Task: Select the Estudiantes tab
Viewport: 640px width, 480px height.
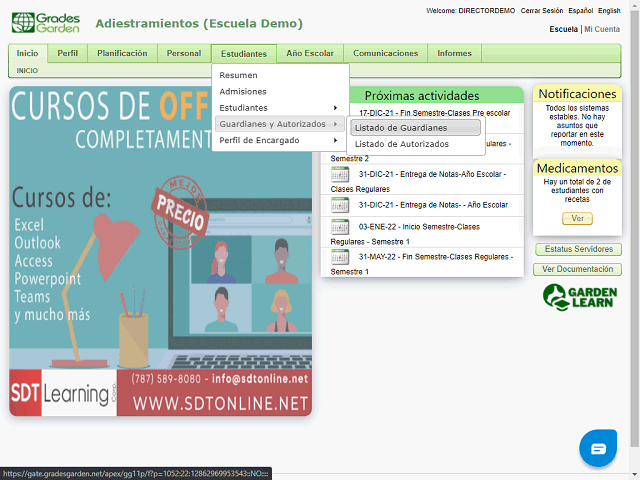Action: [x=244, y=54]
